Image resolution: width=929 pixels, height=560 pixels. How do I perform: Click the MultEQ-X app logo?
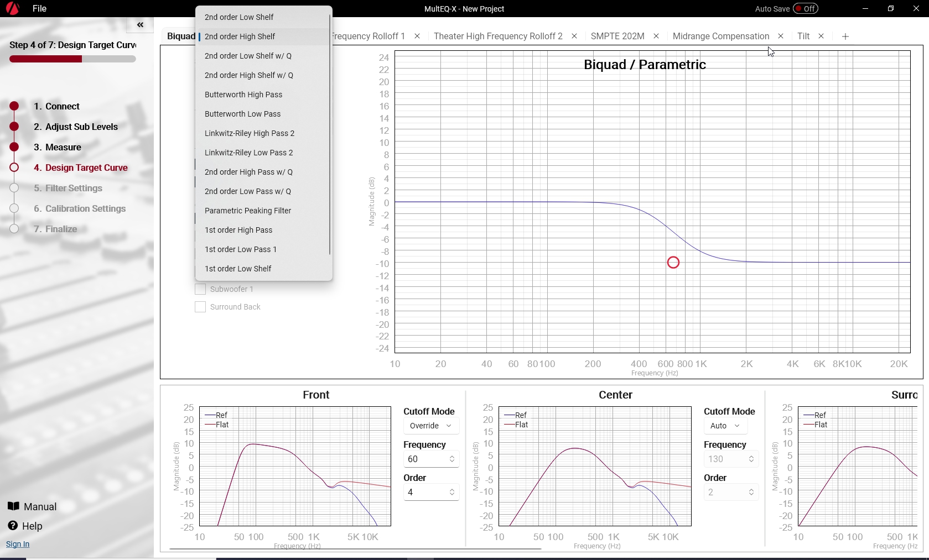[12, 8]
